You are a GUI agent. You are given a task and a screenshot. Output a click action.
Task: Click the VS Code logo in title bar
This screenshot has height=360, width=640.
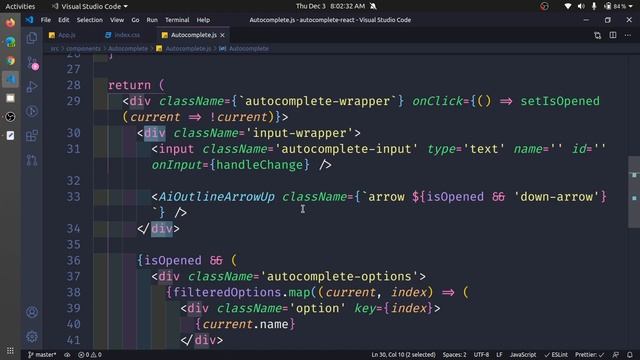point(29,20)
